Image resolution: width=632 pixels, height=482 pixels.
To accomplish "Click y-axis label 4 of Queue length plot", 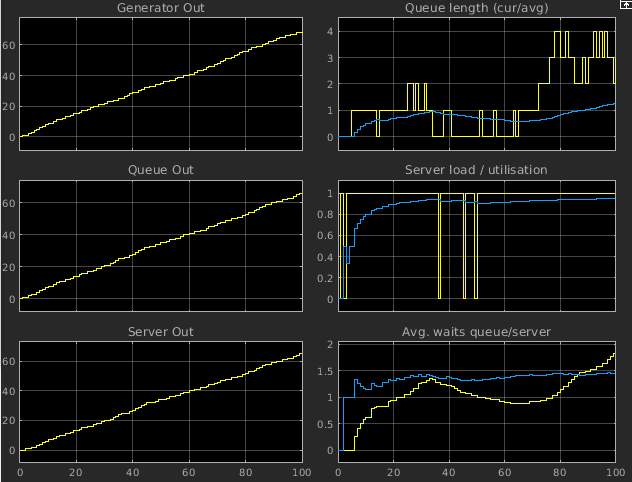I will [328, 30].
